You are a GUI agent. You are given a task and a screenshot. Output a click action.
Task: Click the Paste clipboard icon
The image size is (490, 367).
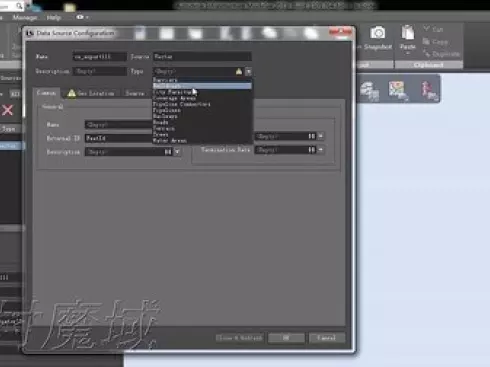coord(407,33)
